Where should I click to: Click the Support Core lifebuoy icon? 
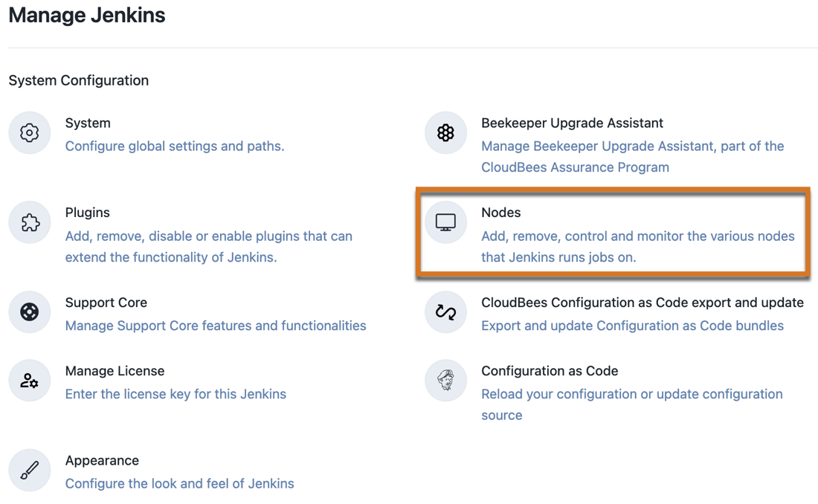tap(29, 312)
